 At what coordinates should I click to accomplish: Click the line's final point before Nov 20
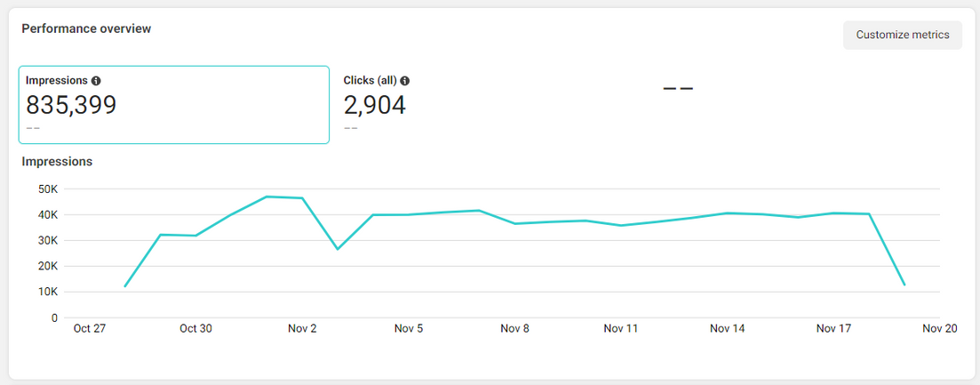pos(904,285)
